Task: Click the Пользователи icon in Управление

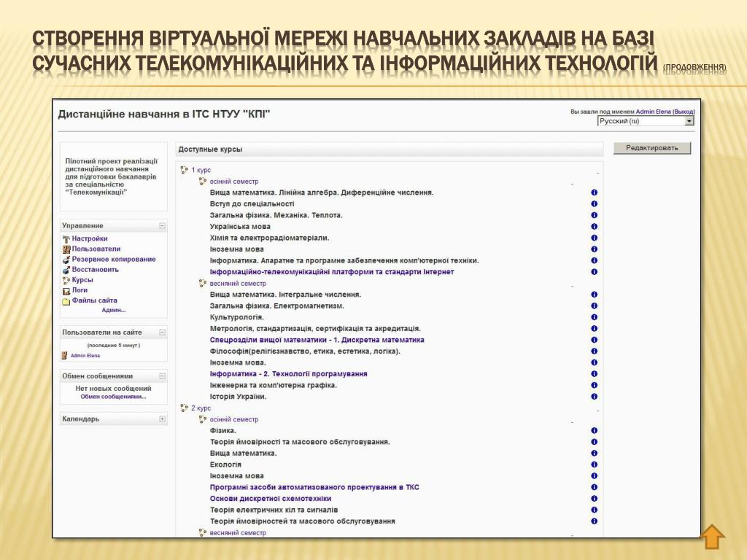Action: coord(66,249)
